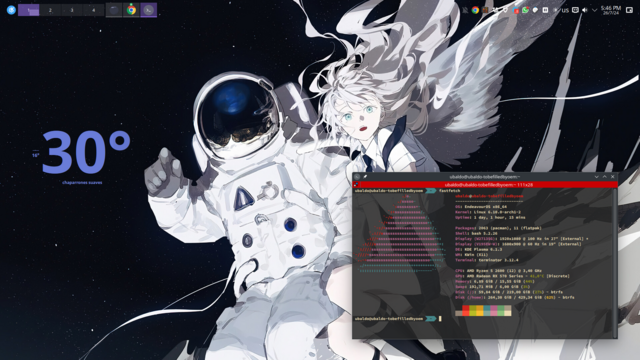640x360 pixels.
Task: Click the AMD Ryzen CPU line in terminal
Action: coord(498,271)
